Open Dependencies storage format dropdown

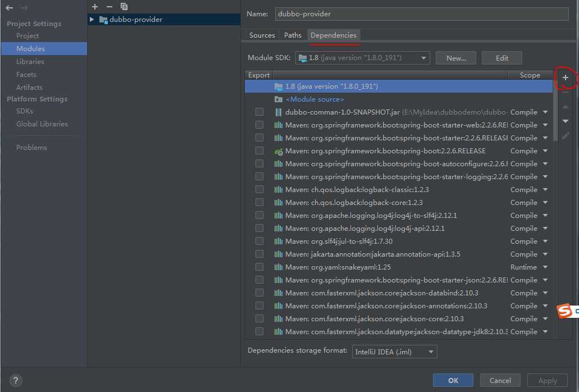point(395,352)
